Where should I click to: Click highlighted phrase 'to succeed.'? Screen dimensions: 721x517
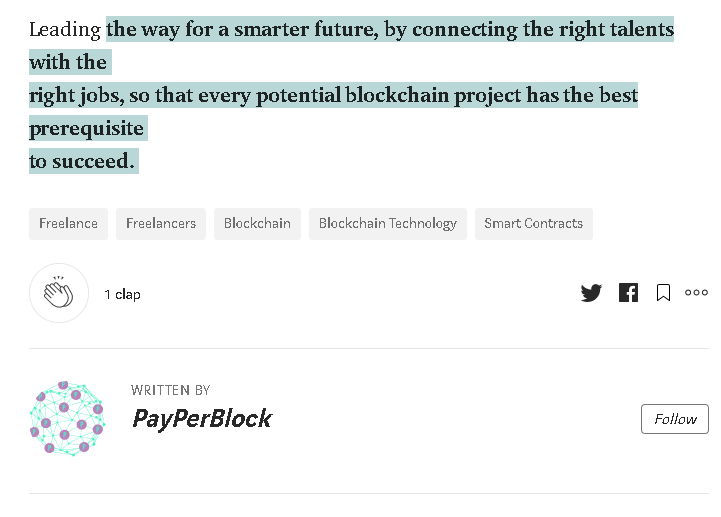point(82,161)
